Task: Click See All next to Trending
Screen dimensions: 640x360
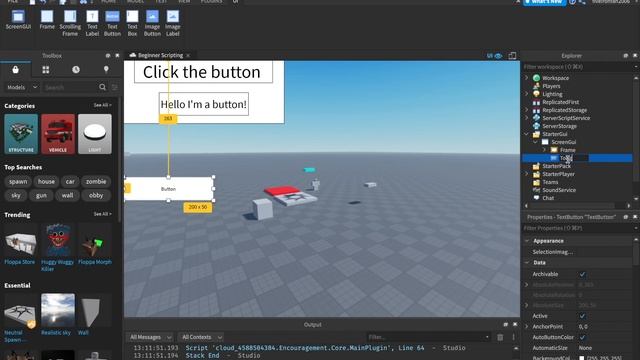Action: point(102,214)
